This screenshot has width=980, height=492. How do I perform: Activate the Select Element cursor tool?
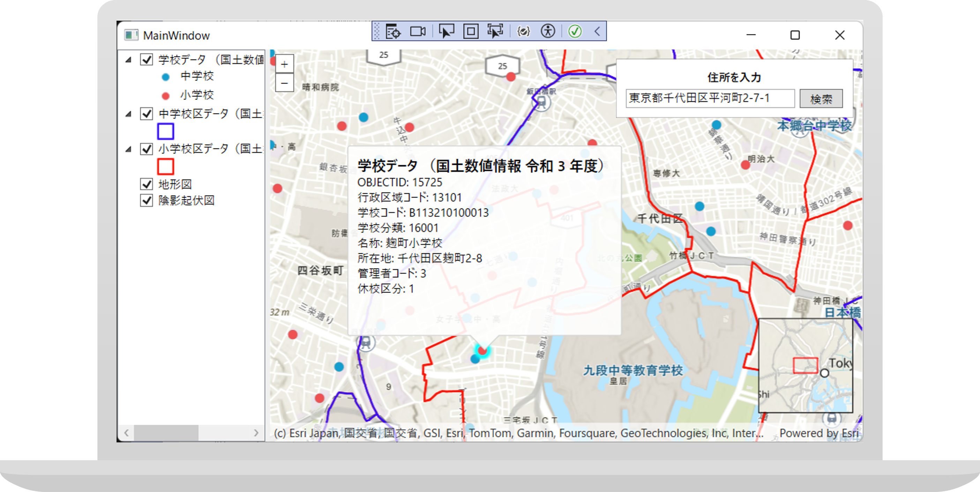pos(446,32)
